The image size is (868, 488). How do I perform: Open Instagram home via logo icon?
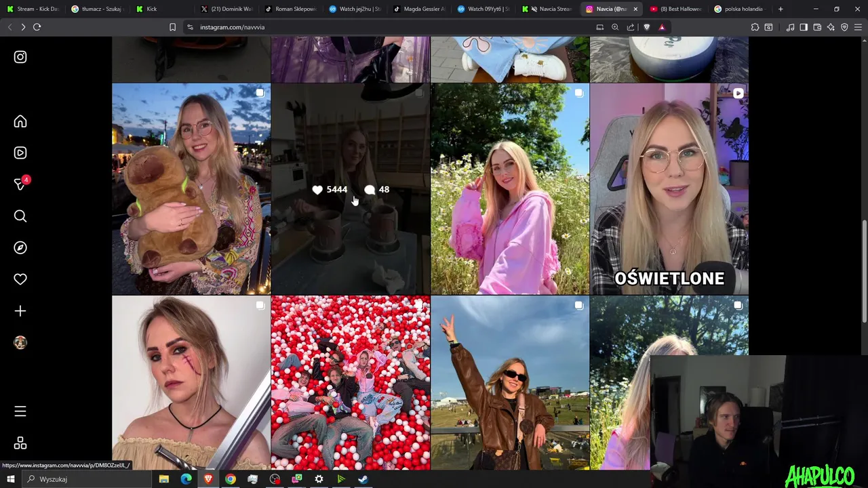point(20,57)
